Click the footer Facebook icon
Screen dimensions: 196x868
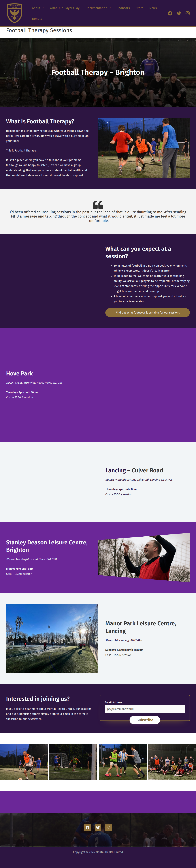tap(88, 827)
